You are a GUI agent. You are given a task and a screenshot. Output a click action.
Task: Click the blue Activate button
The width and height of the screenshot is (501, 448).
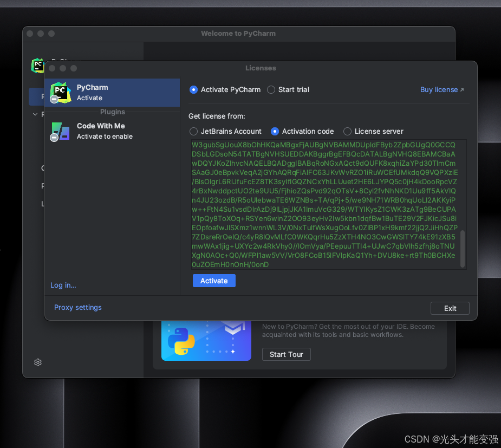point(214,281)
